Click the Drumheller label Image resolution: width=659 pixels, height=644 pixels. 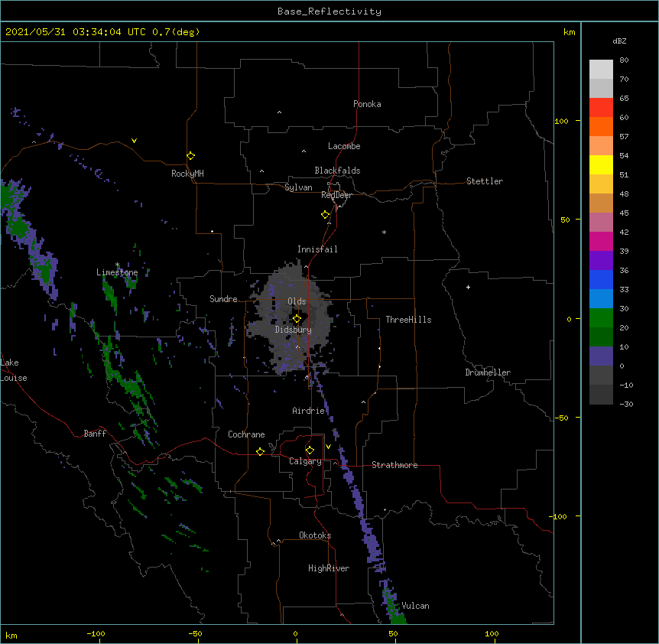pos(488,372)
